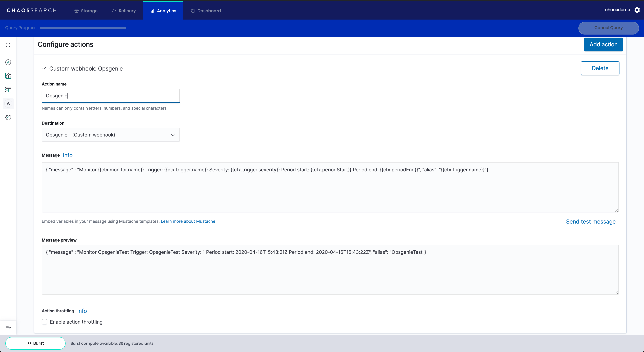
Task: Click the Action name input field
Action: 111,96
